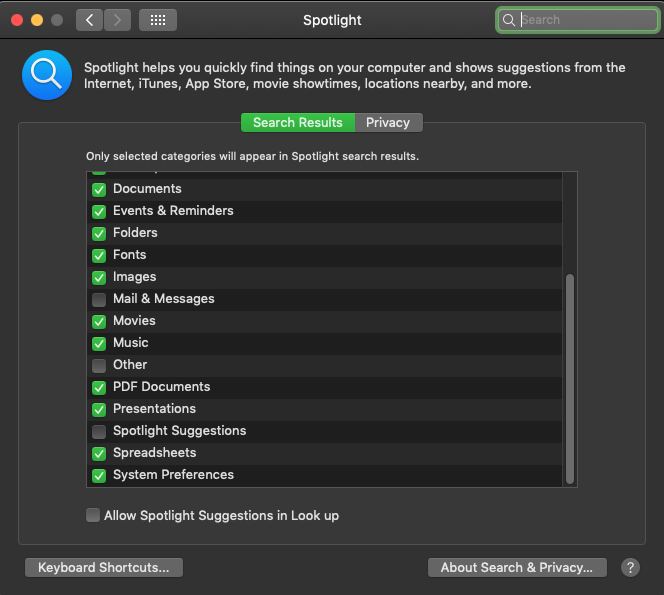
Task: Uncheck the Fonts checkbox
Action: tap(99, 255)
